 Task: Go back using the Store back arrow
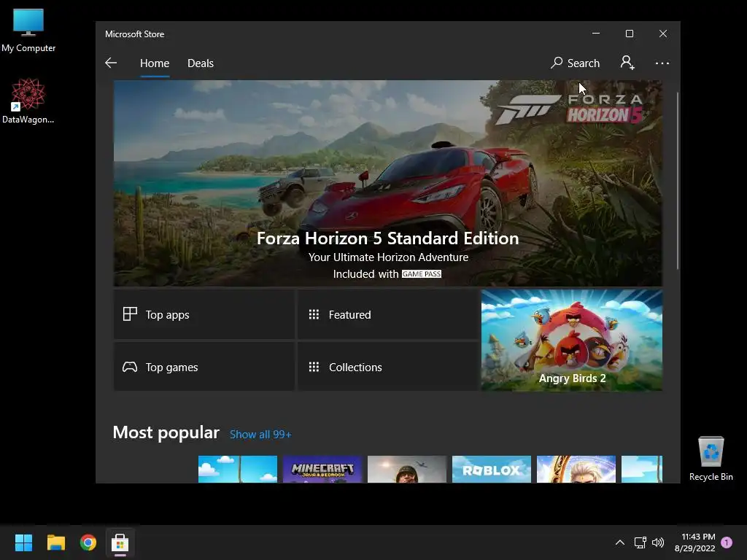click(111, 63)
